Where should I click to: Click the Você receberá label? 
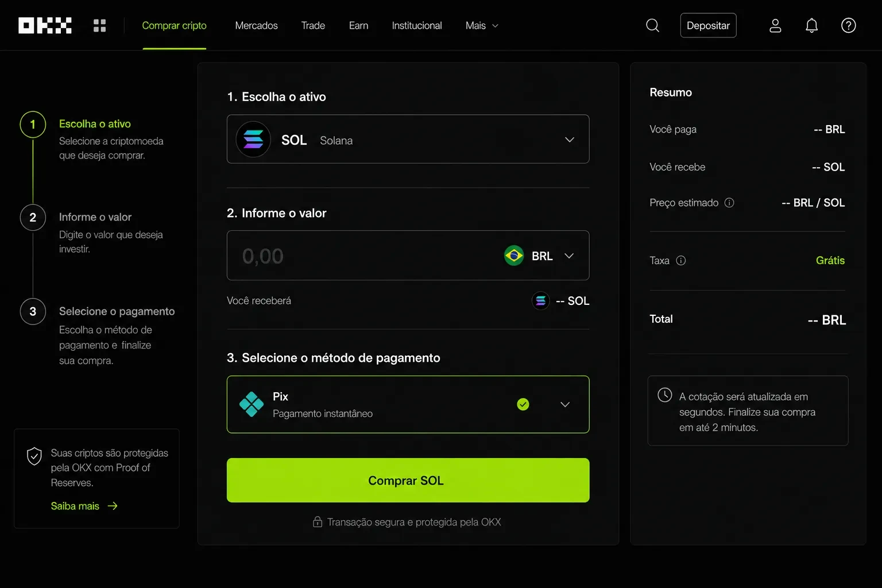click(x=259, y=301)
